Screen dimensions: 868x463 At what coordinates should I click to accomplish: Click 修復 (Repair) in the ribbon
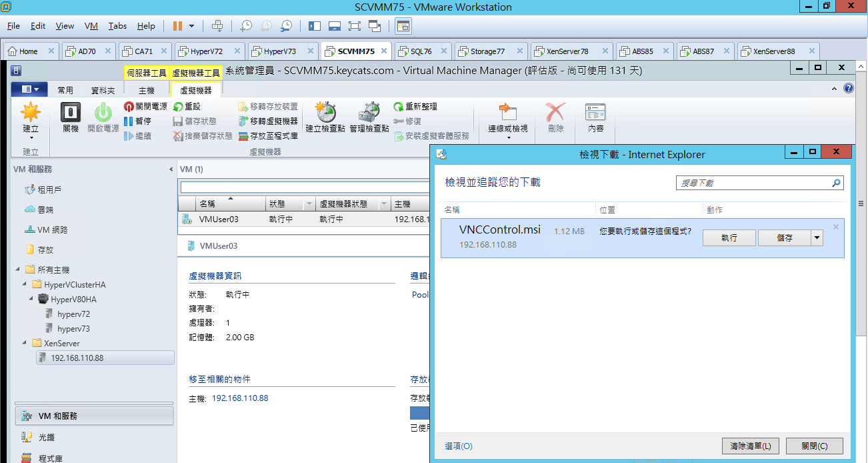pos(407,121)
